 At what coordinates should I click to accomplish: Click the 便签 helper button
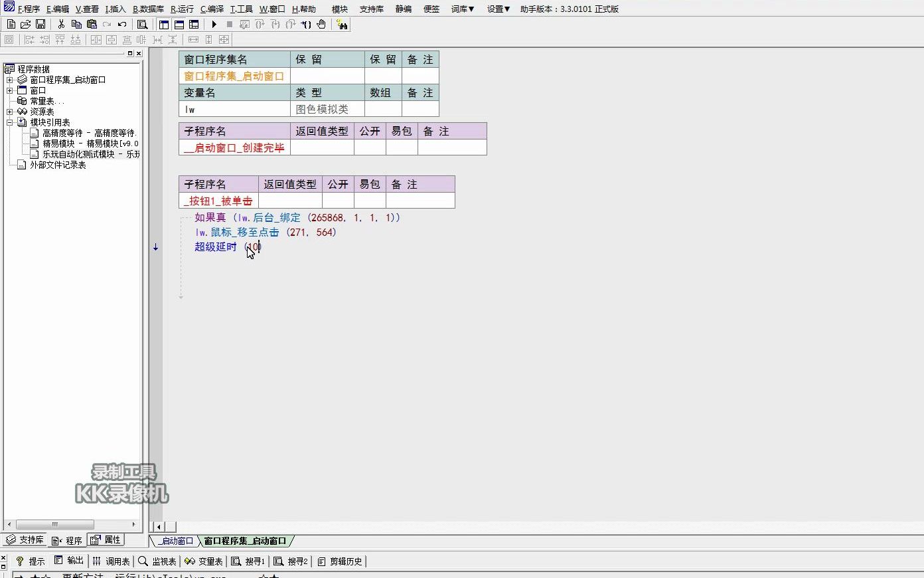tap(431, 9)
